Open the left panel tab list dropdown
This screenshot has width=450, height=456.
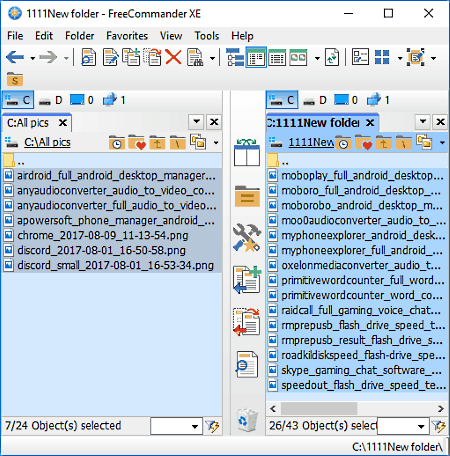tap(197, 122)
